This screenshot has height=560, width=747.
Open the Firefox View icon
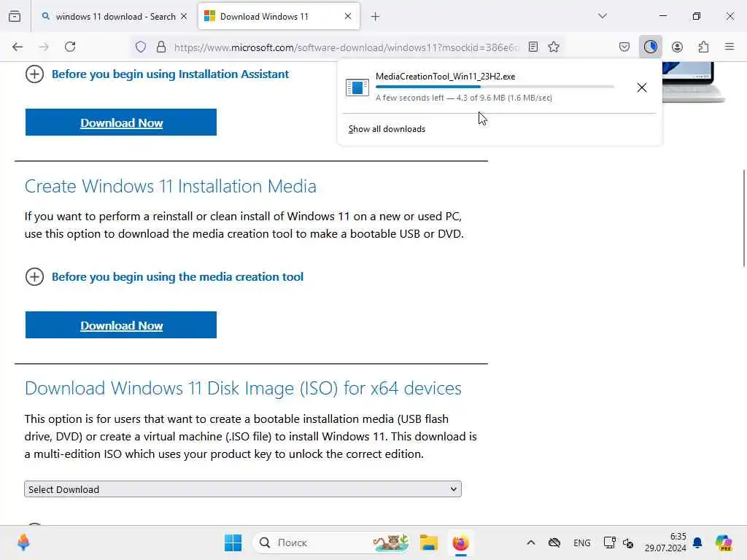15,16
